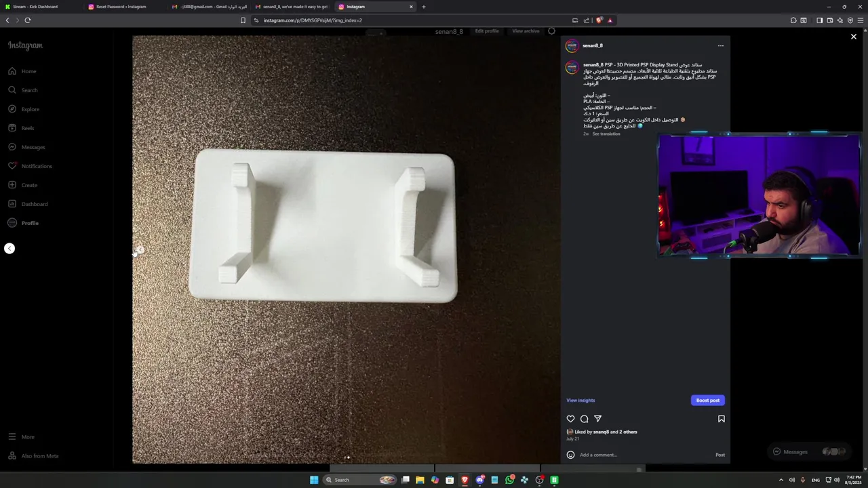This screenshot has width=868, height=488.
Task: Open the floating Messages panel at bottom right
Action: click(810, 451)
